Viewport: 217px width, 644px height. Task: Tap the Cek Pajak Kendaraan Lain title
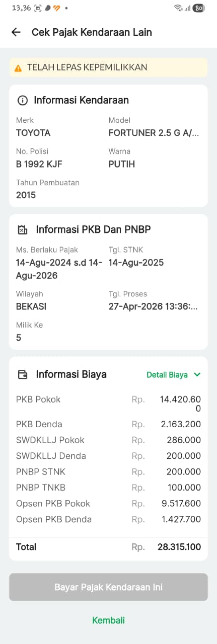pos(92,32)
